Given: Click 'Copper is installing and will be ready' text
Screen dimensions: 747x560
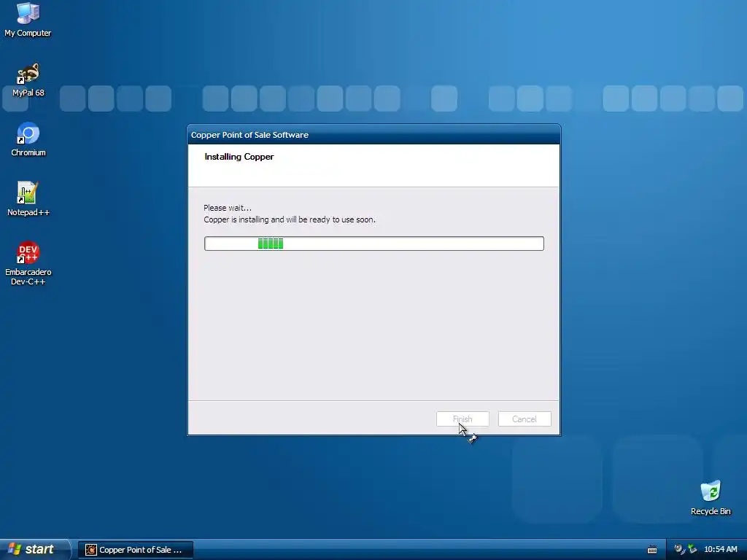Looking at the screenshot, I should (x=290, y=219).
